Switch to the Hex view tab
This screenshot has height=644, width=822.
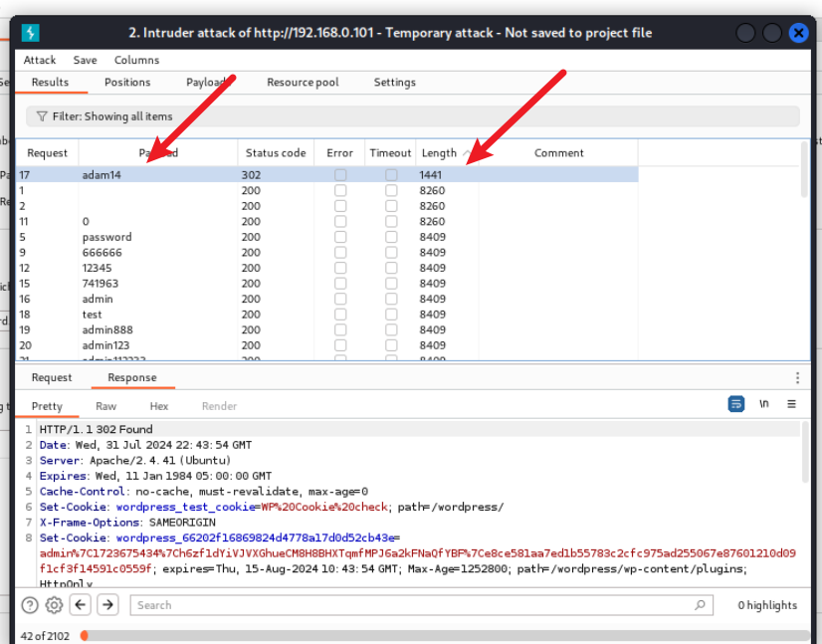click(159, 406)
